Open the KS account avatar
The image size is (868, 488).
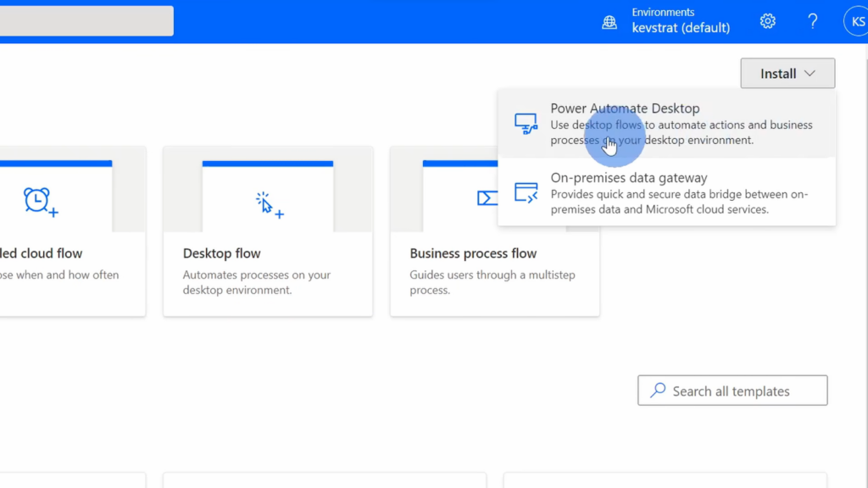tap(856, 21)
